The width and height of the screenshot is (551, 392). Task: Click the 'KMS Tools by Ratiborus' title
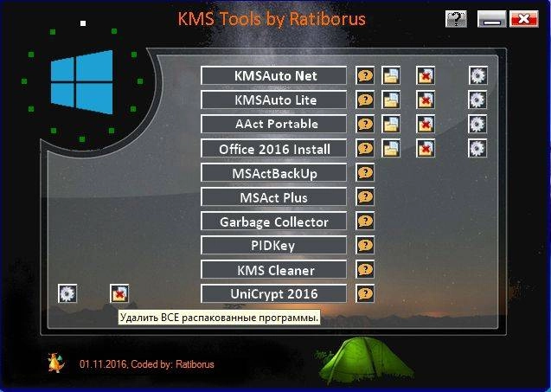272,19
